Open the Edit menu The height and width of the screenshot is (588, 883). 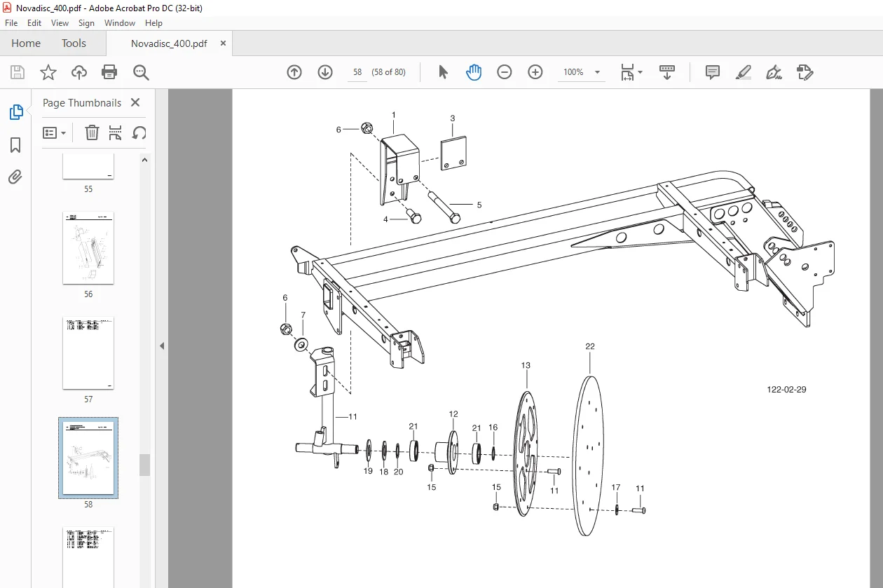(34, 23)
